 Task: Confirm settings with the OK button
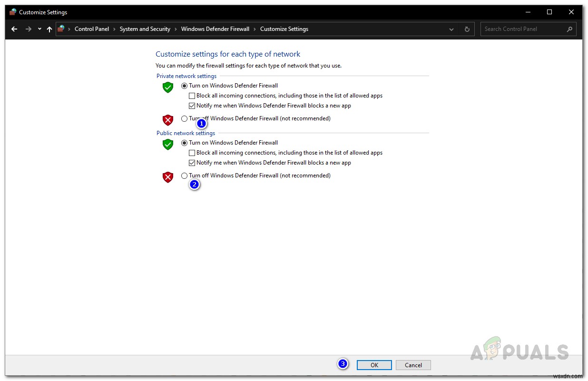pyautogui.click(x=374, y=365)
